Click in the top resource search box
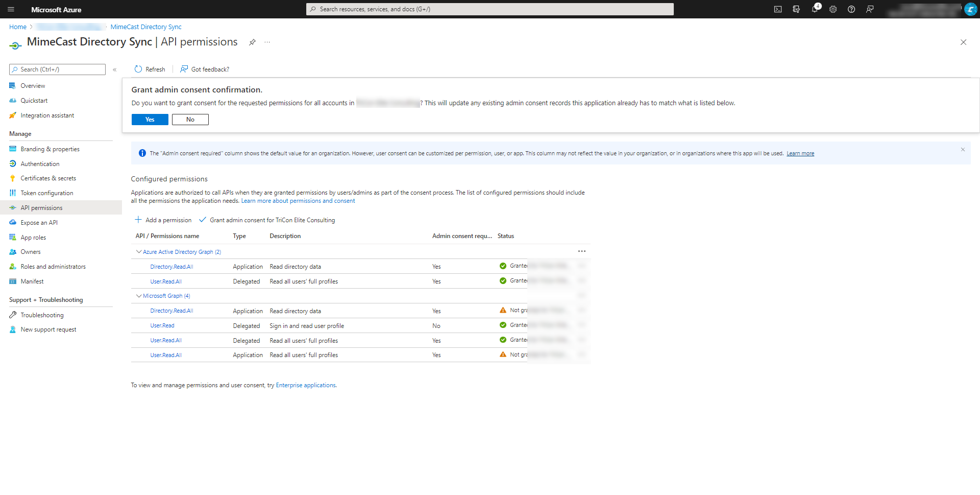 click(490, 9)
